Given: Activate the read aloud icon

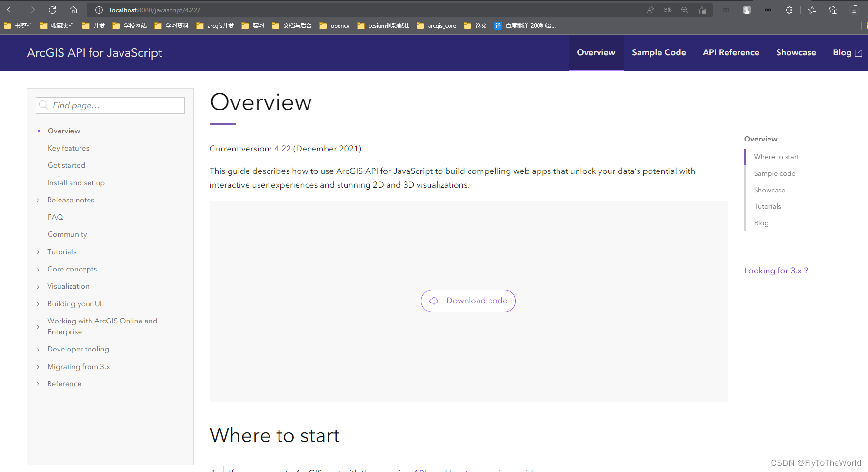Looking at the screenshot, I should (650, 10).
